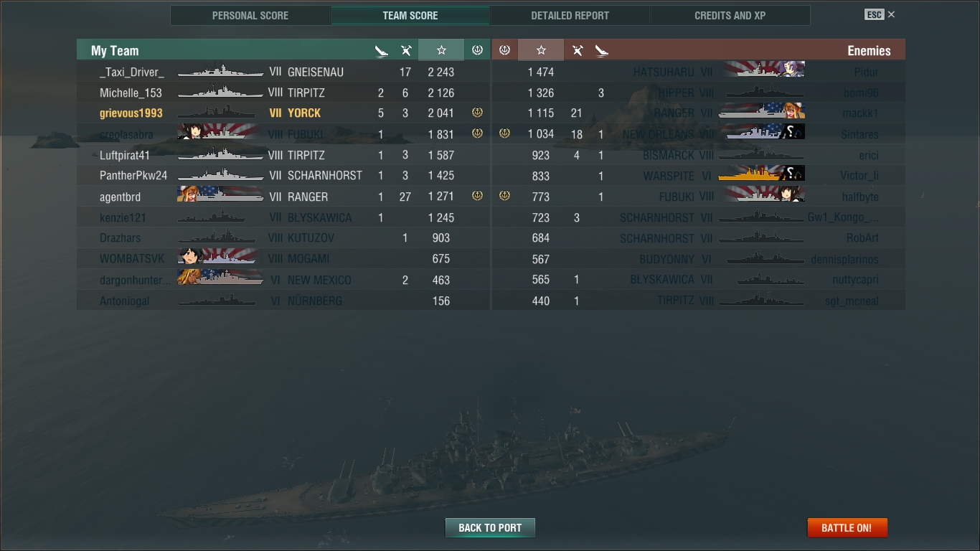Open the Credits and XP tab
980x551 pixels.
(730, 16)
